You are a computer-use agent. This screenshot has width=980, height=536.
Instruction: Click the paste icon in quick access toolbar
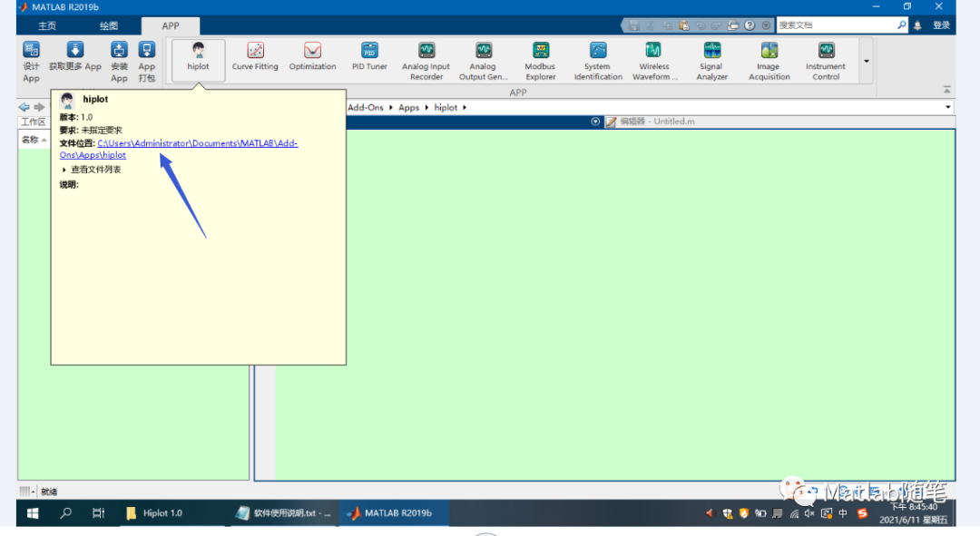(x=684, y=25)
